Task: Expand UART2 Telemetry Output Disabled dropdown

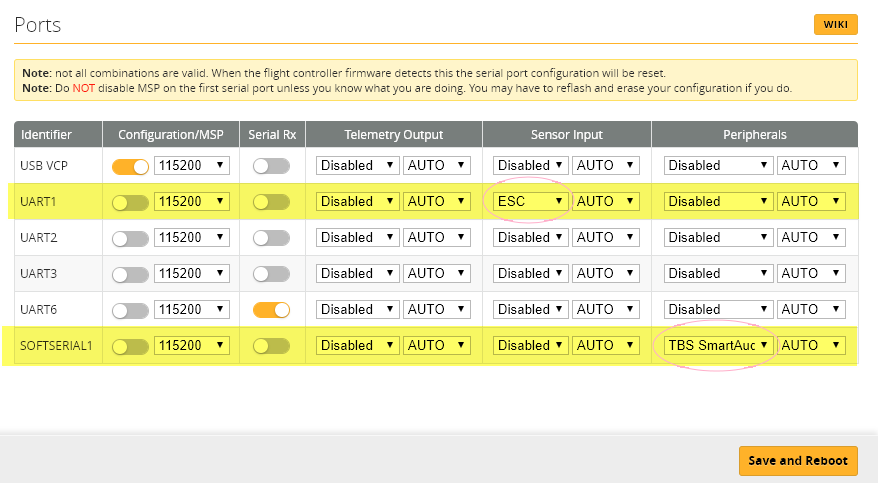Action: pos(357,237)
